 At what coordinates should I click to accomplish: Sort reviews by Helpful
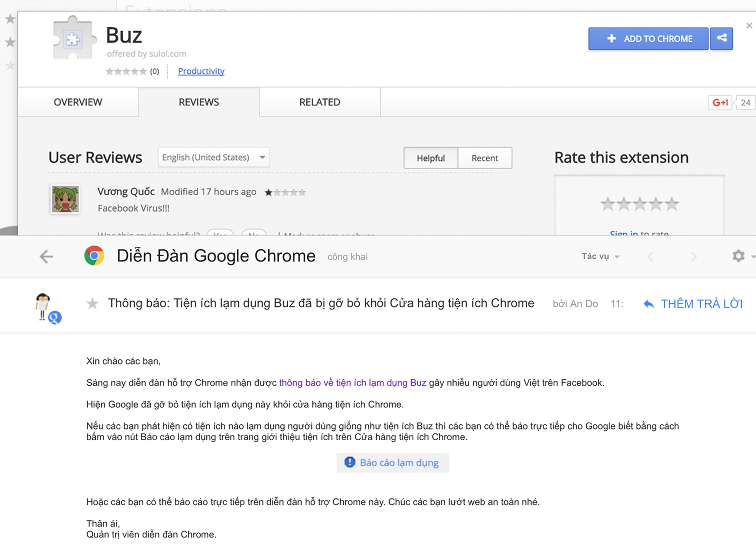coord(431,158)
